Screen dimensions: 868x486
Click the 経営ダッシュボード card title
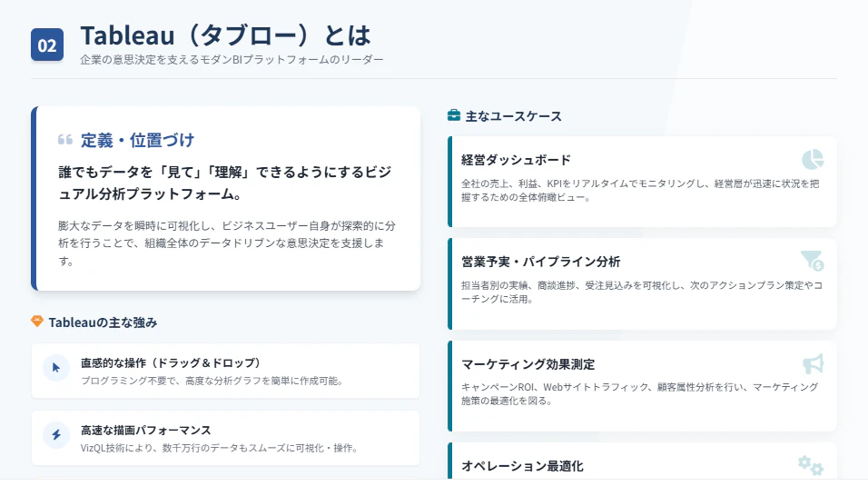click(516, 160)
